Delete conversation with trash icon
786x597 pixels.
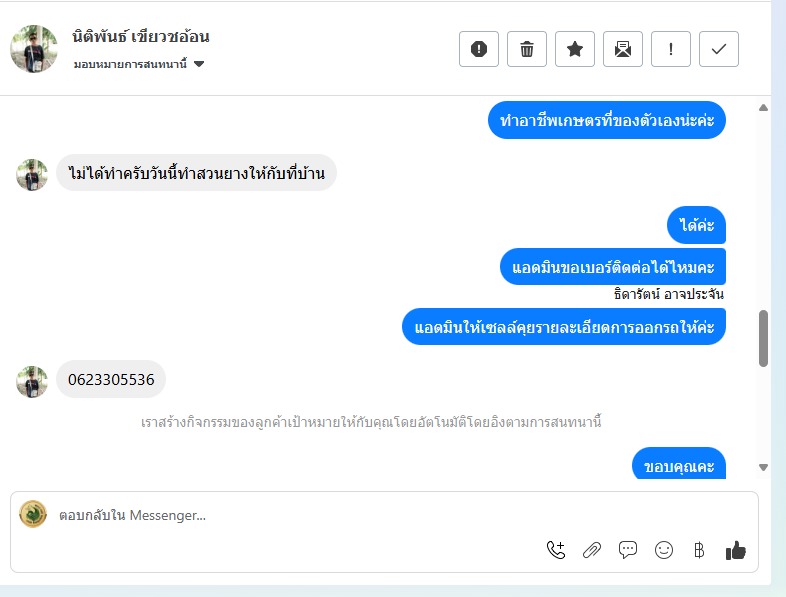[527, 49]
